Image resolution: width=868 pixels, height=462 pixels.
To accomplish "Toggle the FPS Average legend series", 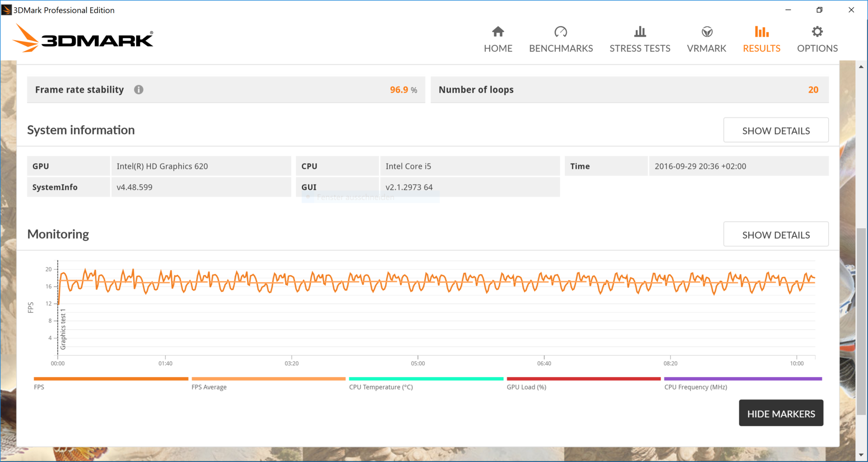I will point(269,383).
